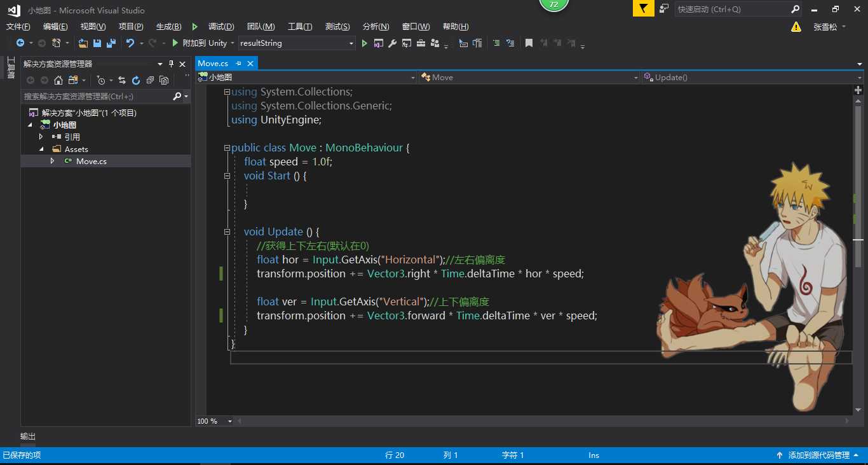Pin the Move.cs tab
This screenshot has width=868, height=465.
tap(239, 64)
